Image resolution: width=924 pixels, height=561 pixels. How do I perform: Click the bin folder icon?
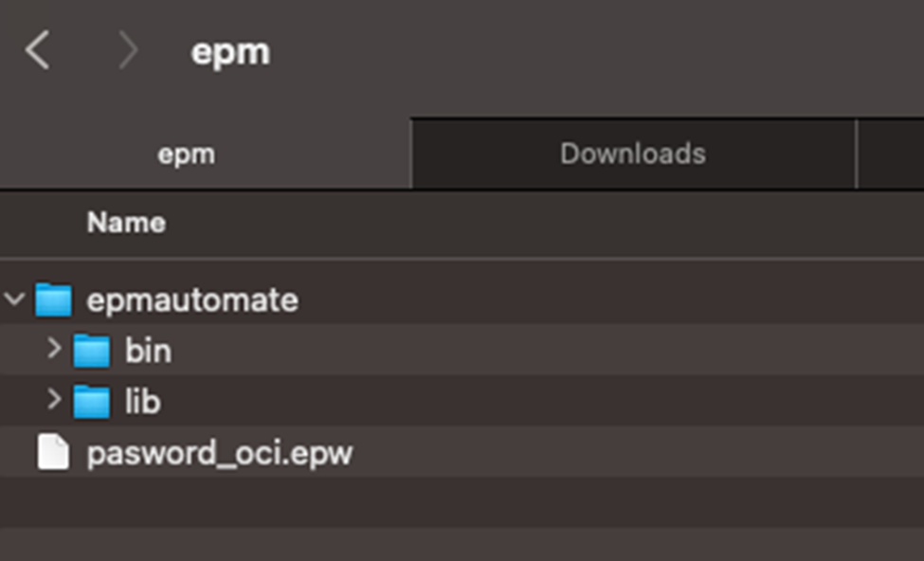click(92, 352)
